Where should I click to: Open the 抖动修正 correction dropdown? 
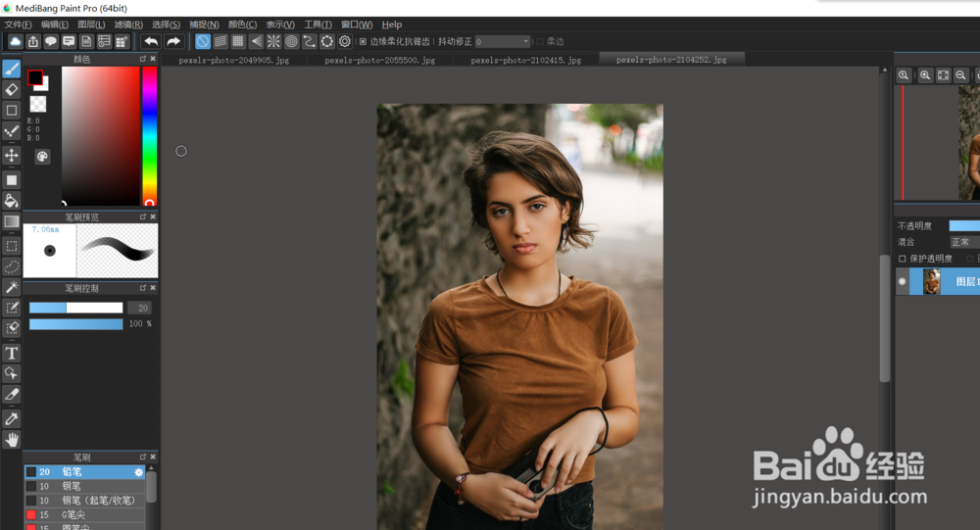(503, 41)
